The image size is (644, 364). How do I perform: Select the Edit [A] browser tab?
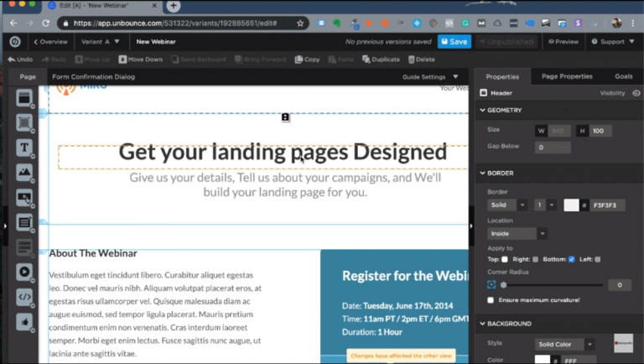[101, 6]
